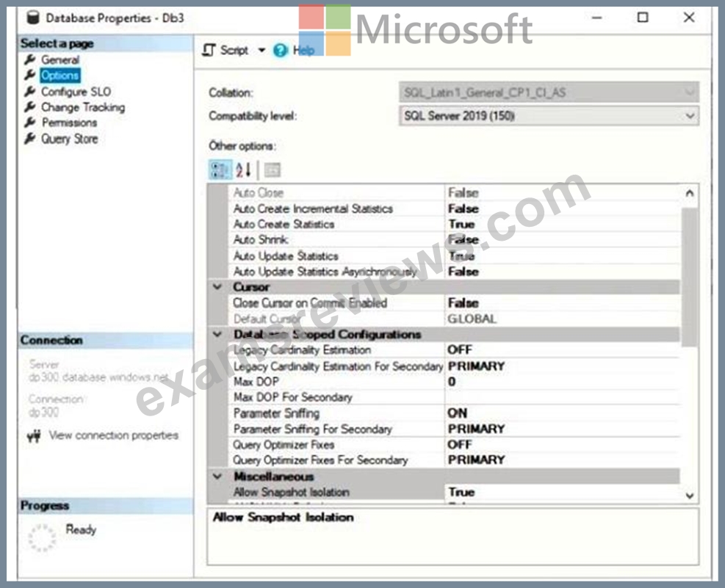Select the Default Cursor row
725x588 pixels.
[455, 319]
